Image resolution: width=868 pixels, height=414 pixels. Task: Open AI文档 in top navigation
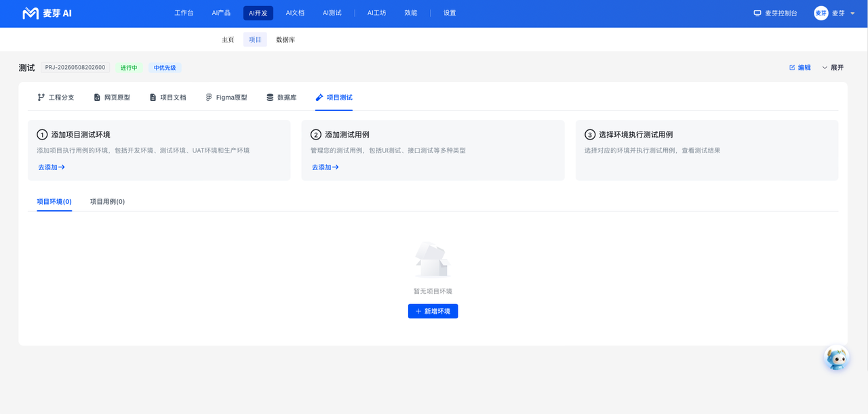point(295,13)
